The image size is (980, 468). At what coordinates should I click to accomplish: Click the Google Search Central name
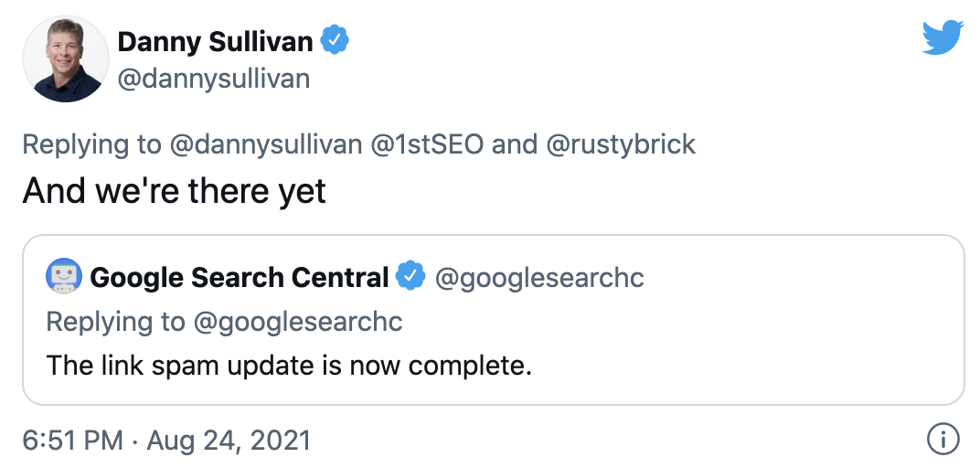(240, 278)
